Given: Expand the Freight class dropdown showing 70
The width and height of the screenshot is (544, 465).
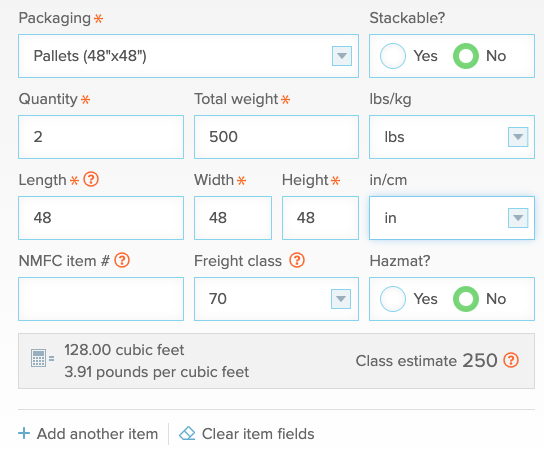Looking at the screenshot, I should (x=276, y=299).
